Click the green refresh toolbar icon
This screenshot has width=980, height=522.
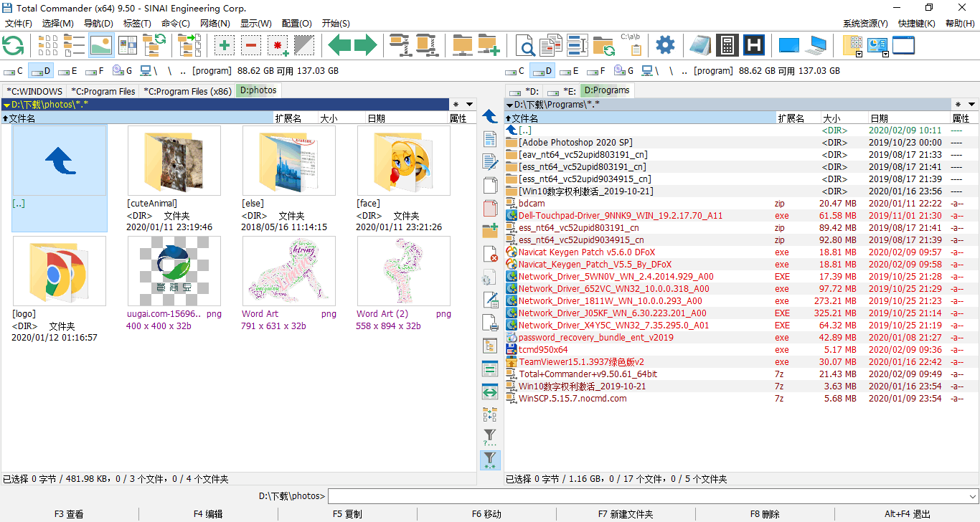pyautogui.click(x=13, y=45)
